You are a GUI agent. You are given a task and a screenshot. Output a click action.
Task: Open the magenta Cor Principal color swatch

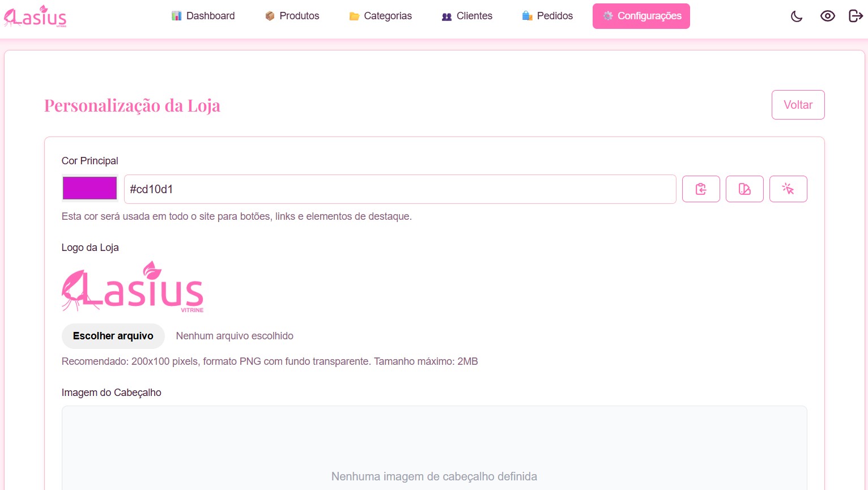90,189
